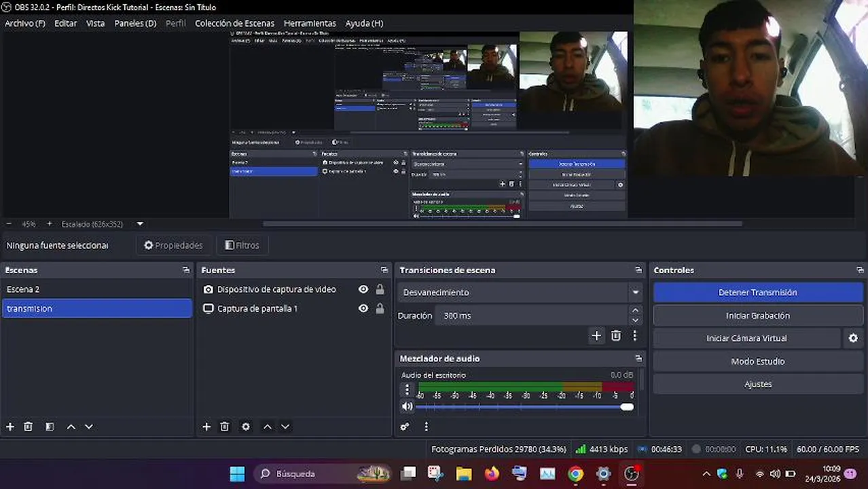Open Ajustes from Controles panel

758,384
